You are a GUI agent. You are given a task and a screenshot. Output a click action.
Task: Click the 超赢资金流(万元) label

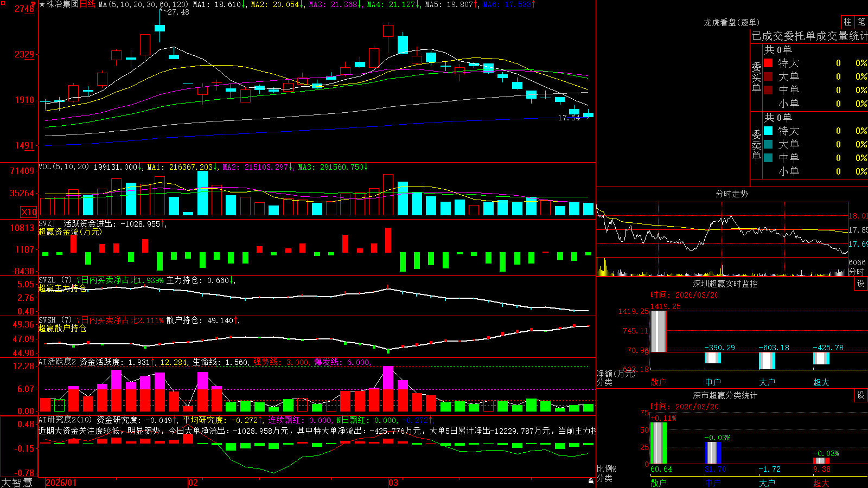(70, 232)
